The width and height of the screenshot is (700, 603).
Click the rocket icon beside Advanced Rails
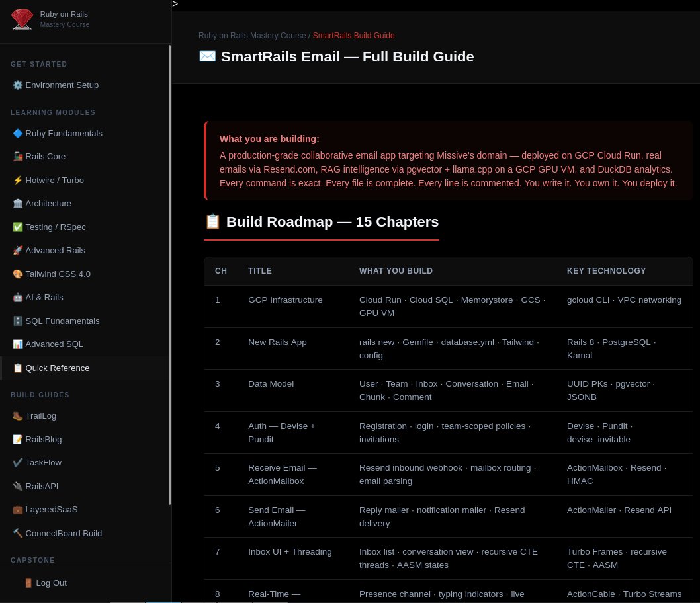pos(18,250)
